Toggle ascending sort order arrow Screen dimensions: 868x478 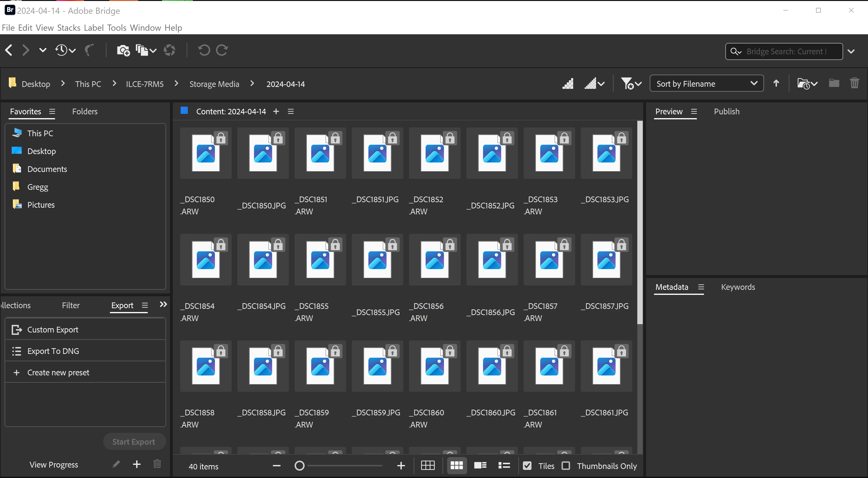click(x=776, y=83)
